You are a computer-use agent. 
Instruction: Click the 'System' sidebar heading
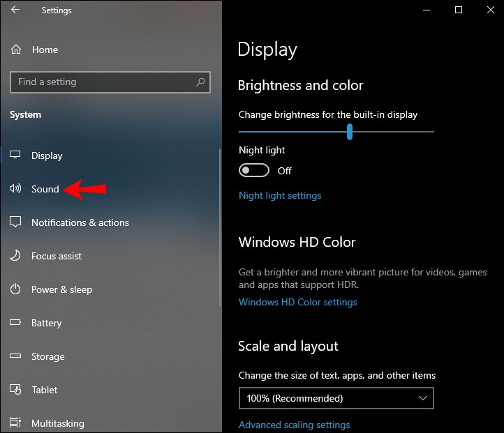click(25, 115)
